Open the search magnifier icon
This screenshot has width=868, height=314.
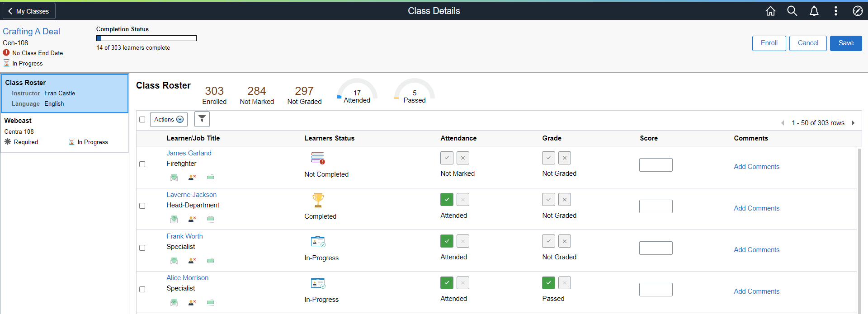pos(792,11)
